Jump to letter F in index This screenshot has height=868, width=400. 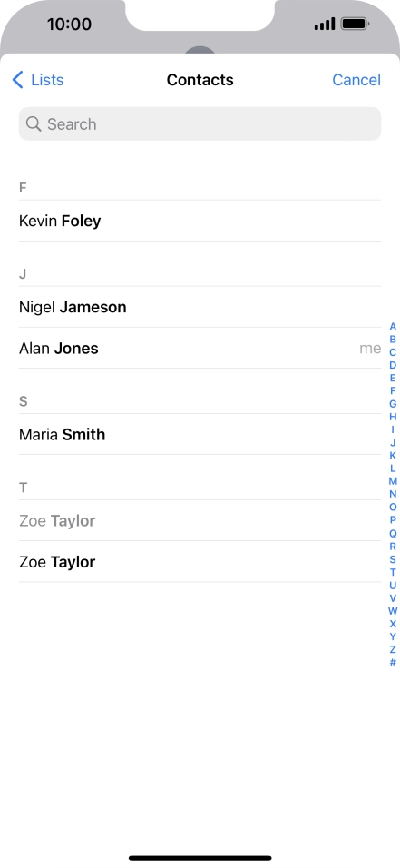click(393, 390)
